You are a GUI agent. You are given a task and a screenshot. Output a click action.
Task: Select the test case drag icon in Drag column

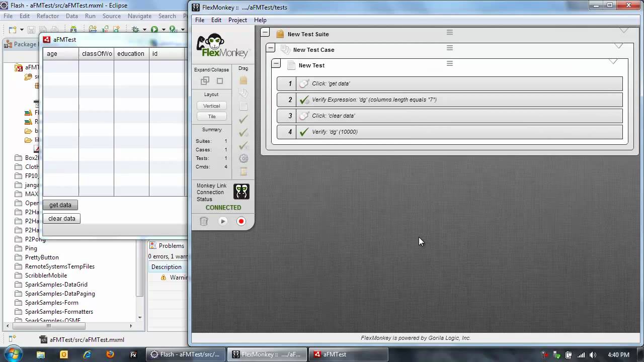244,93
